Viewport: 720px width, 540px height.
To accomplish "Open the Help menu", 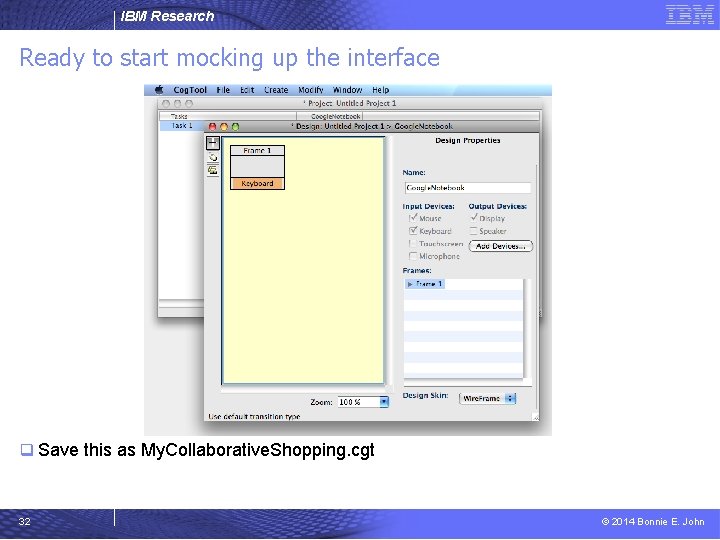I will tap(381, 90).
